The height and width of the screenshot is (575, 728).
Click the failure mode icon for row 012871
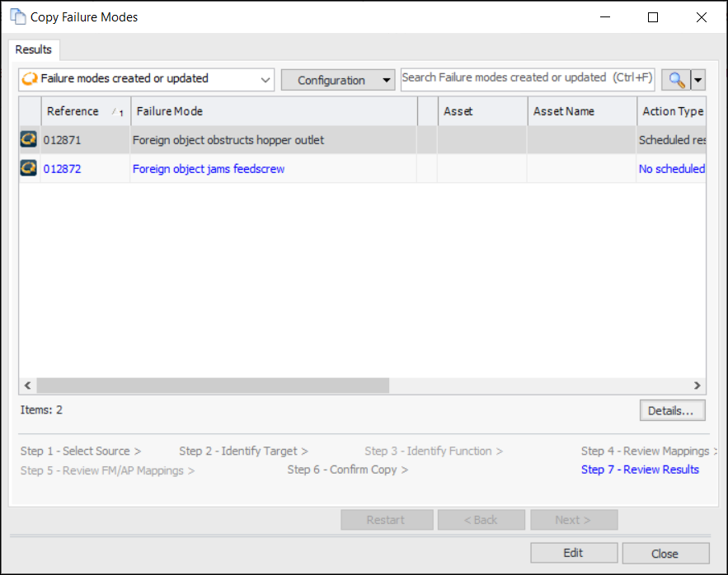click(29, 139)
